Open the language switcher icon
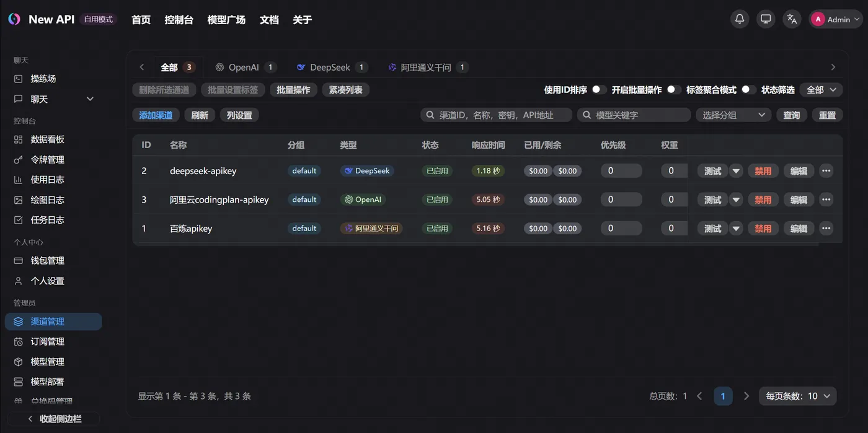Viewport: 868px width, 433px height. tap(792, 19)
